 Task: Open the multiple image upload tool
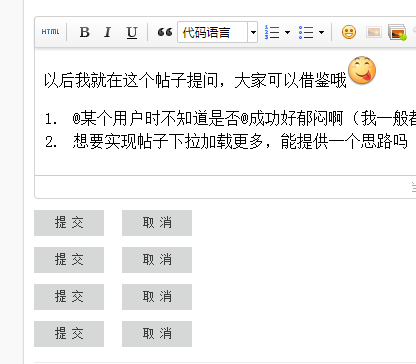pos(397,32)
